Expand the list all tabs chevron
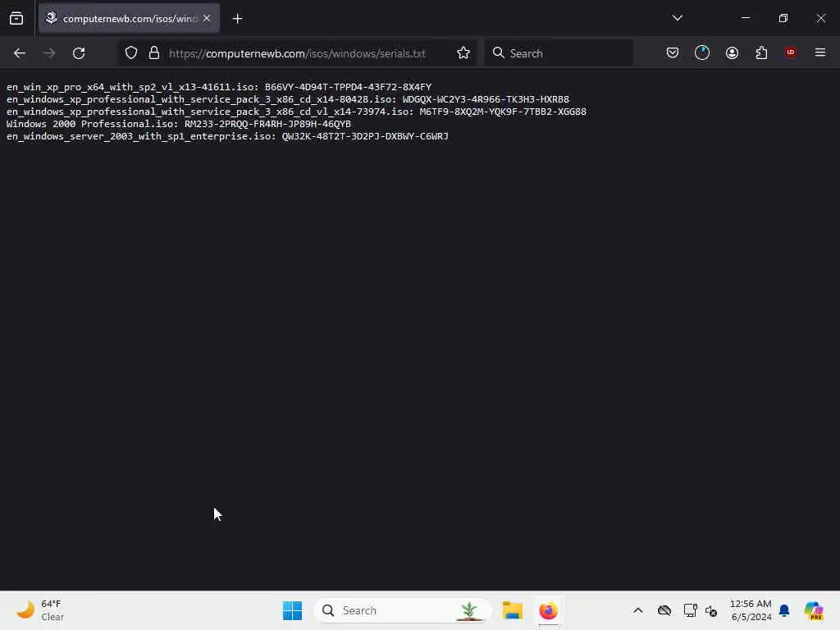 (x=677, y=18)
